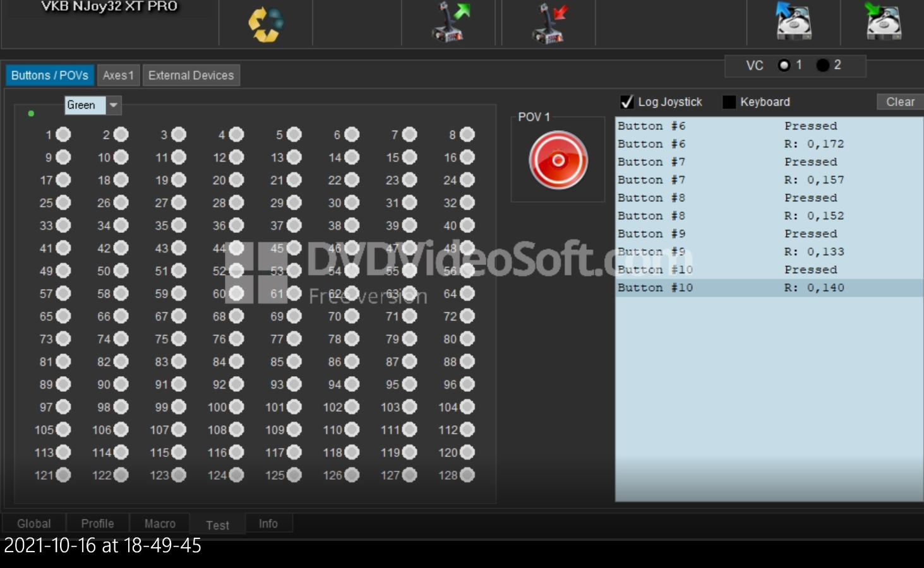Select log row Button #8 R: 0,152

pos(769,216)
